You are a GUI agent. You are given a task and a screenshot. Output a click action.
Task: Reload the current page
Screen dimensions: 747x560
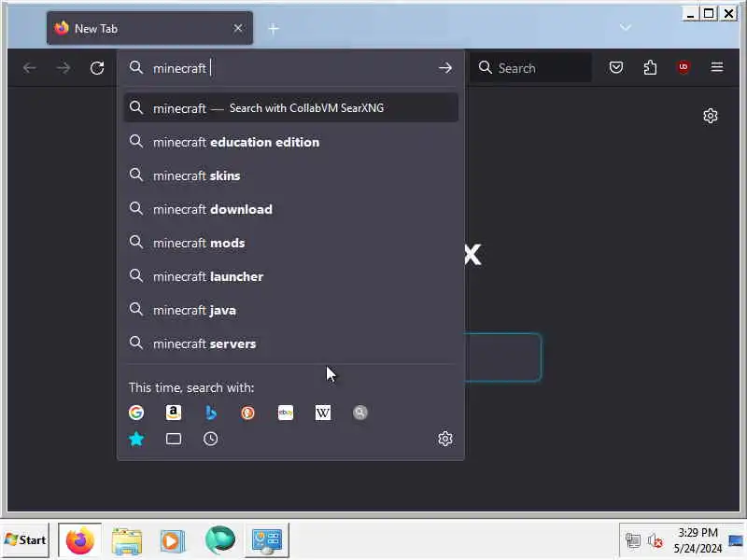click(97, 68)
